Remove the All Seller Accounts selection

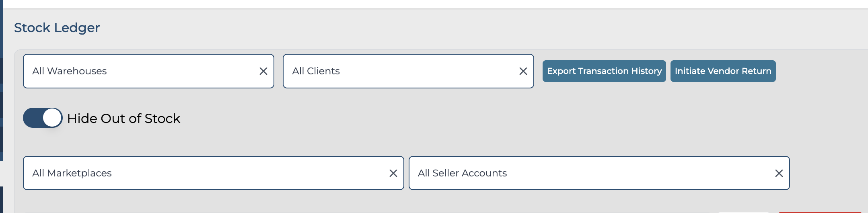(x=779, y=173)
